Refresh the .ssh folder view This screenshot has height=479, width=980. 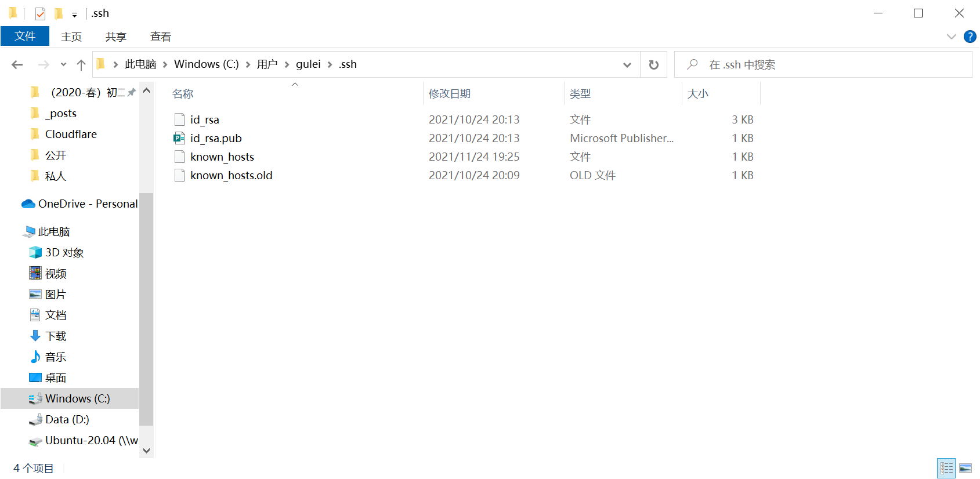[x=654, y=65]
